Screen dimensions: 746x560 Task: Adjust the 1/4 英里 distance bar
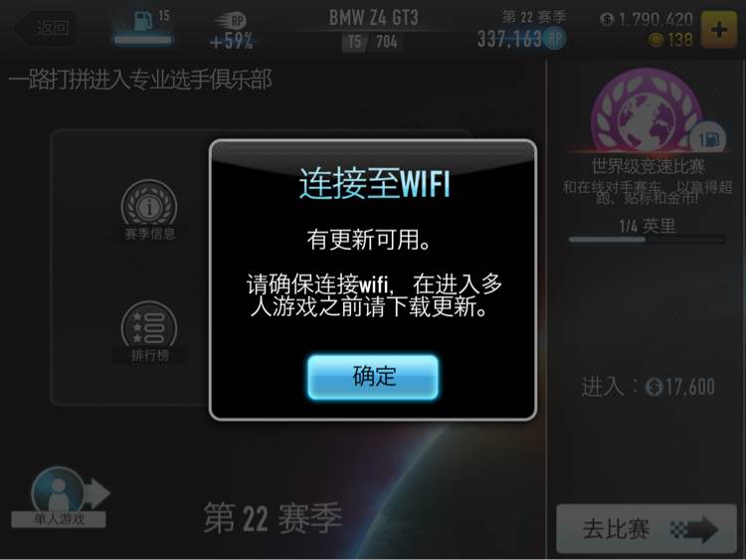point(648,240)
